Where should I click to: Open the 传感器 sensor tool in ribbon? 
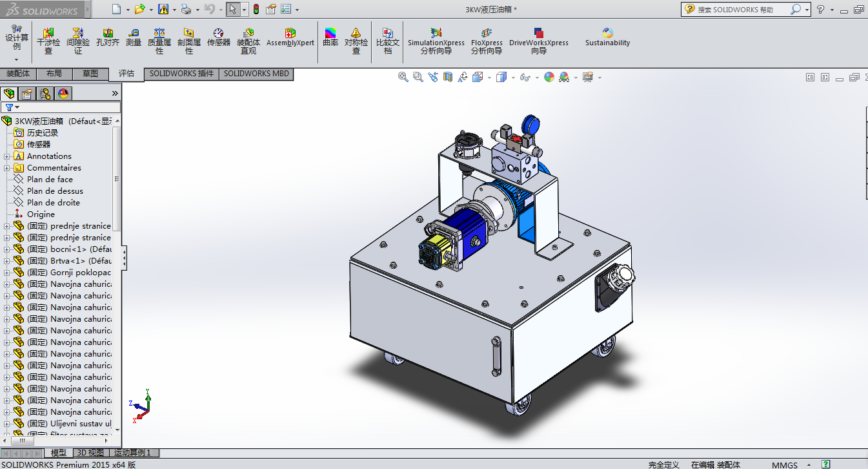tap(219, 37)
